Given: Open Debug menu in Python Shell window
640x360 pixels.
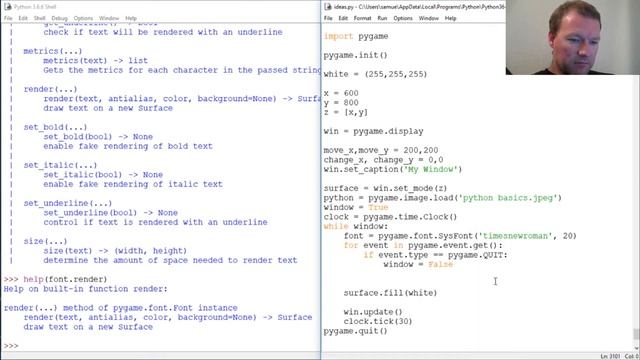Looking at the screenshot, I should tap(59, 18).
